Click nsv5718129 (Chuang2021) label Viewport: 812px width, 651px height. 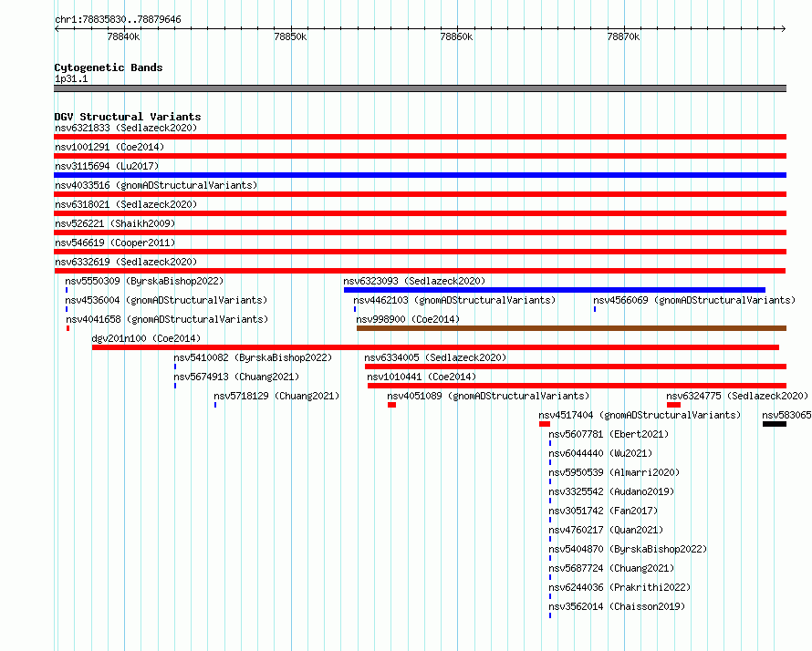(x=276, y=396)
